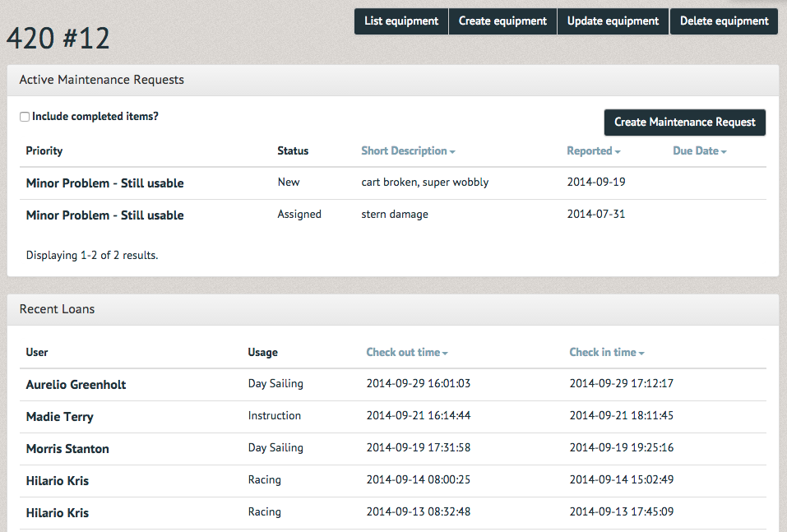Open the Minor Problem request marked Assigned
This screenshot has height=532, width=787.
105,215
